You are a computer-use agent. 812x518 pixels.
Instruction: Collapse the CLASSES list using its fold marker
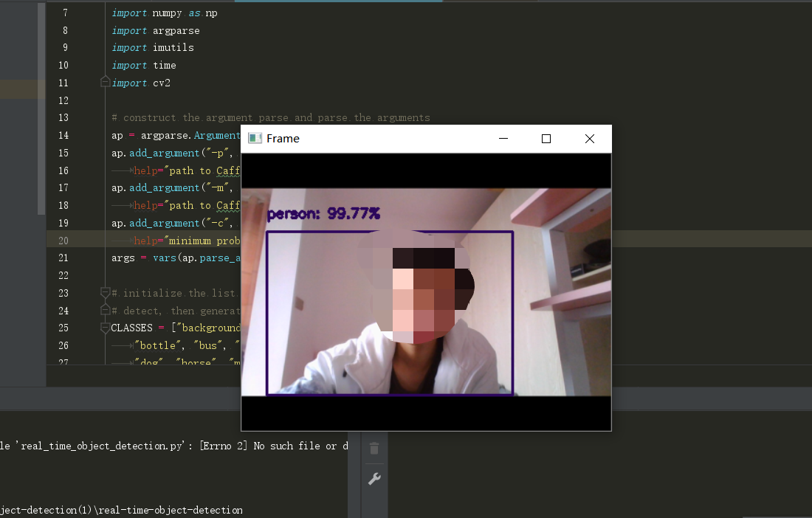104,325
